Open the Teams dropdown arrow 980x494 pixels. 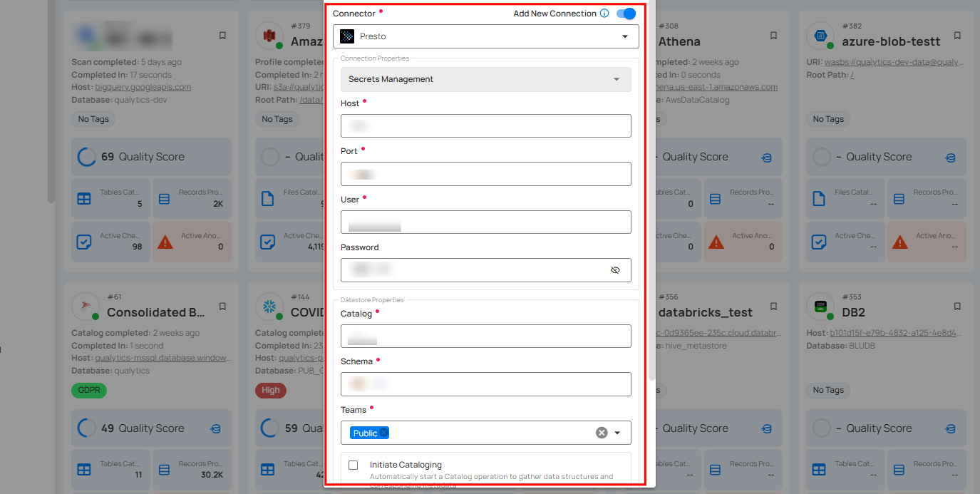coord(617,433)
